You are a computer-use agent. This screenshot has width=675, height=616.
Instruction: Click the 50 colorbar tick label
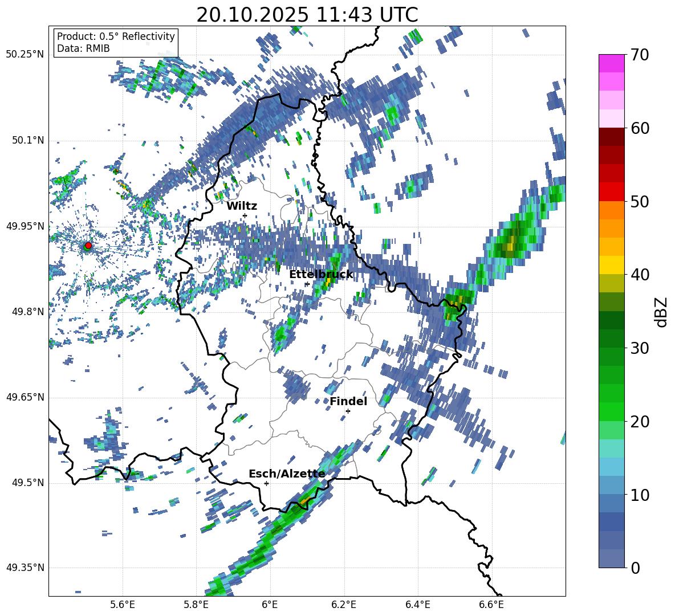click(x=640, y=201)
